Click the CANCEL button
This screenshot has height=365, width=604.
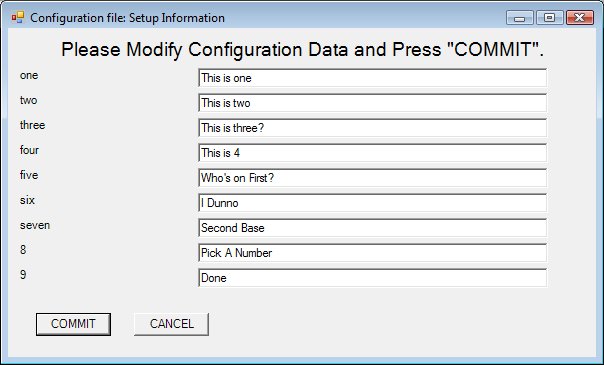pos(171,324)
